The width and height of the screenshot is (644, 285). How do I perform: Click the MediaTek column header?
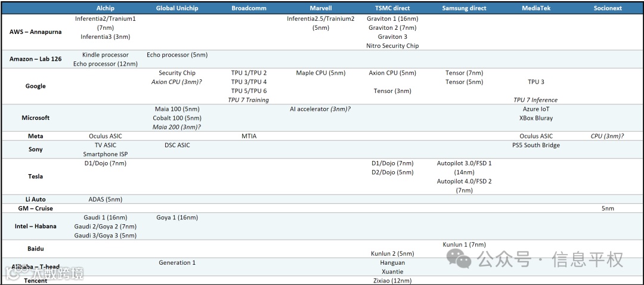click(x=536, y=8)
